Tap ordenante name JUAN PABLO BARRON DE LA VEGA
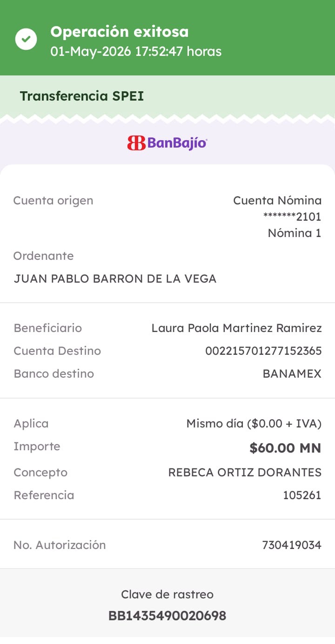This screenshot has height=644, width=335. point(115,279)
